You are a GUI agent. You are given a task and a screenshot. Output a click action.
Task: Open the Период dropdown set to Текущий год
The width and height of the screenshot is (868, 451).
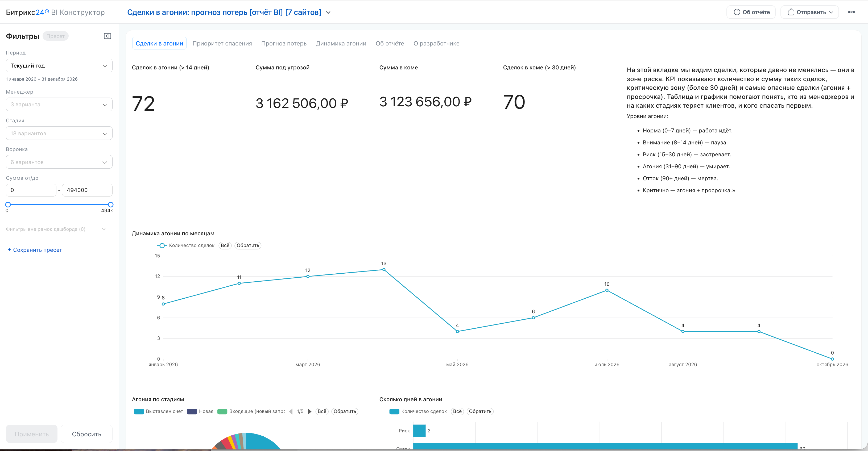(x=59, y=66)
